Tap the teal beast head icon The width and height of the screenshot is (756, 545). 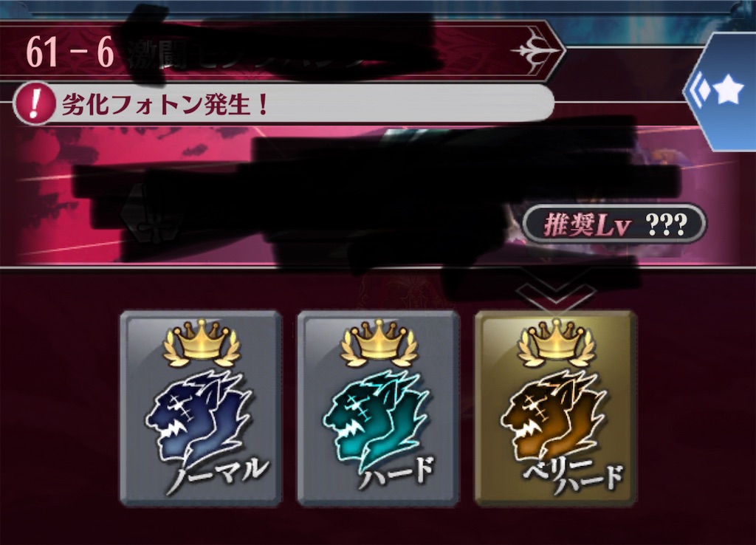coord(375,417)
